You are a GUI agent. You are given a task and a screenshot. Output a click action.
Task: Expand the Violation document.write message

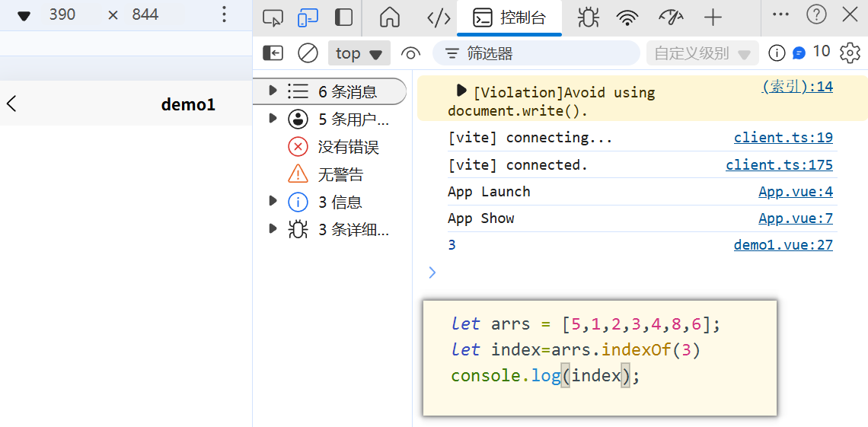pos(461,90)
